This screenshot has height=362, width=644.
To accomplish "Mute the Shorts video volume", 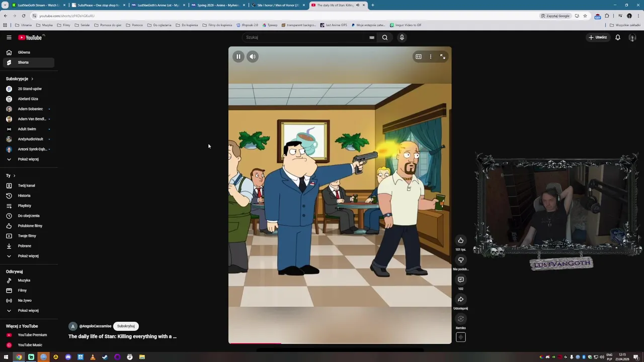I will (253, 57).
